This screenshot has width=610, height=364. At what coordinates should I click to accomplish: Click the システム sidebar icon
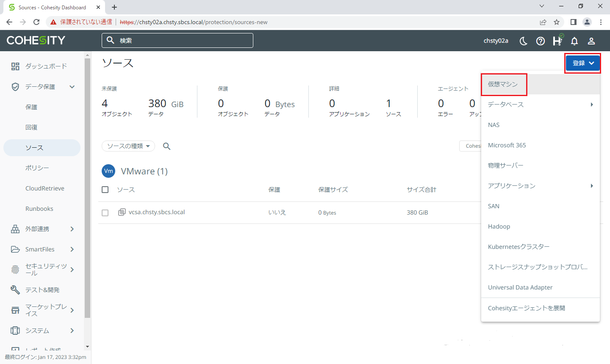(15, 331)
